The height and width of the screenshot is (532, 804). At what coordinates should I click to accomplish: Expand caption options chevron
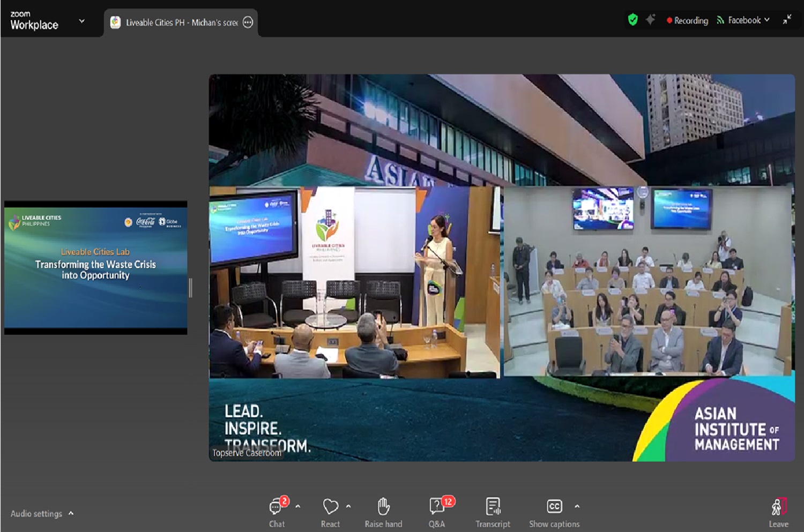(577, 506)
